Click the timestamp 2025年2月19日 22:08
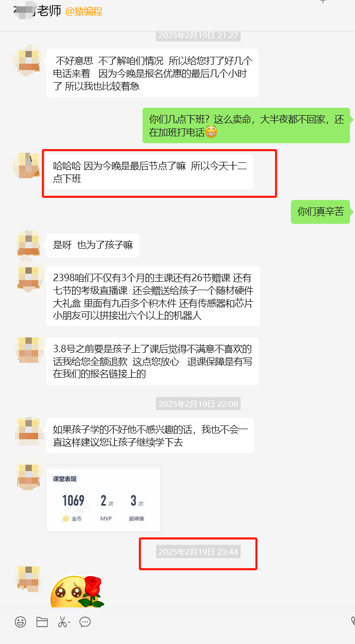Viewport: 355px width, 644px height. [x=198, y=404]
